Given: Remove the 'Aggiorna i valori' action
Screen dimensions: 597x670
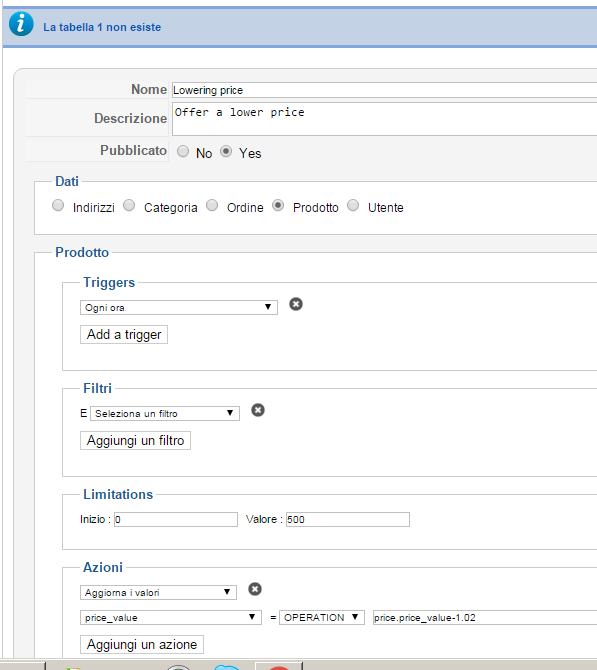Looking at the screenshot, I should point(255,589).
